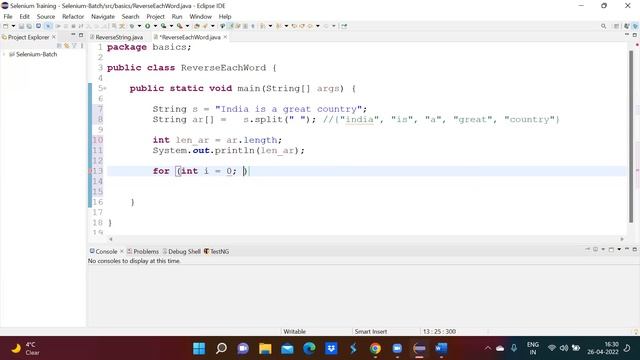Click the Open Console icon
640x360 pixels.
coord(611,249)
